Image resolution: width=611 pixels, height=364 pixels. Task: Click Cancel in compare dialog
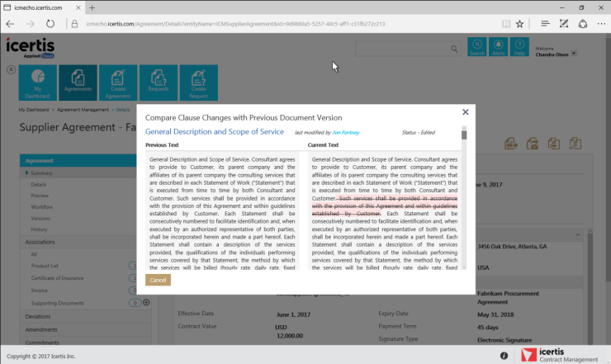(158, 280)
